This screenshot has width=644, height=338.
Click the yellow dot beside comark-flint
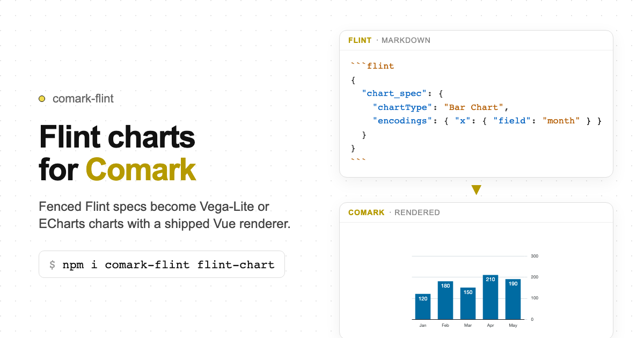point(42,99)
